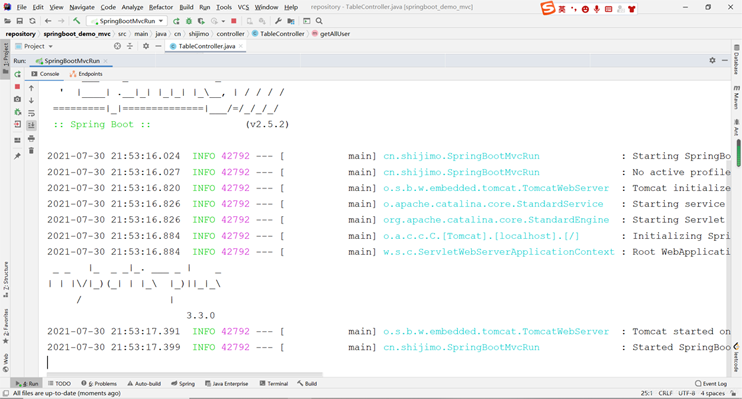Click the Search Everywhere magnifier icon
The image size is (742, 399).
click(319, 21)
